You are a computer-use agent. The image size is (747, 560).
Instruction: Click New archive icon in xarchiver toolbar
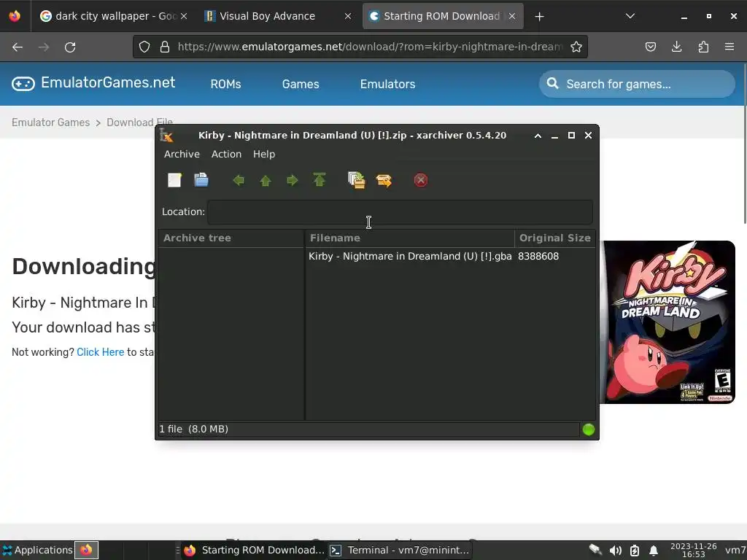point(174,180)
